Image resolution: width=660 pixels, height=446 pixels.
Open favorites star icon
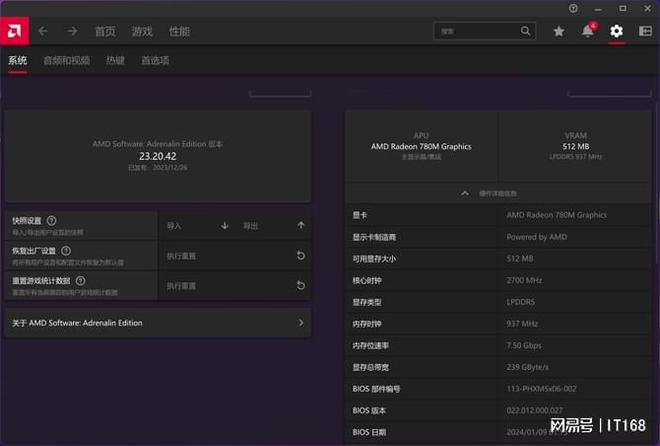tap(559, 31)
